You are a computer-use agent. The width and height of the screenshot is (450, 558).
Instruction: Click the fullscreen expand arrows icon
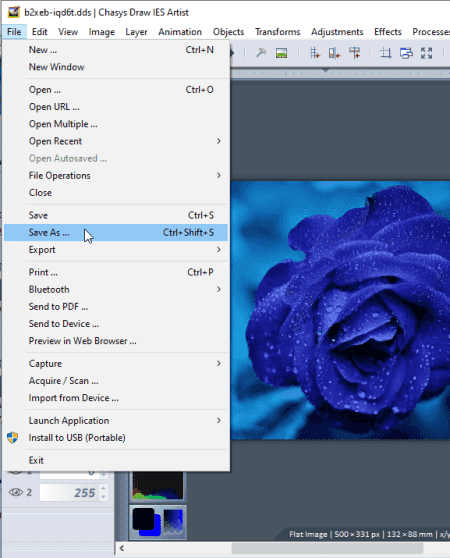(426, 53)
